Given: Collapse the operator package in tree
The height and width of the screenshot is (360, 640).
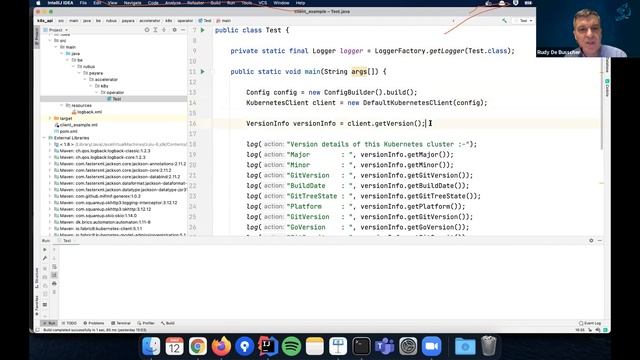Looking at the screenshot, I should pos(97,92).
